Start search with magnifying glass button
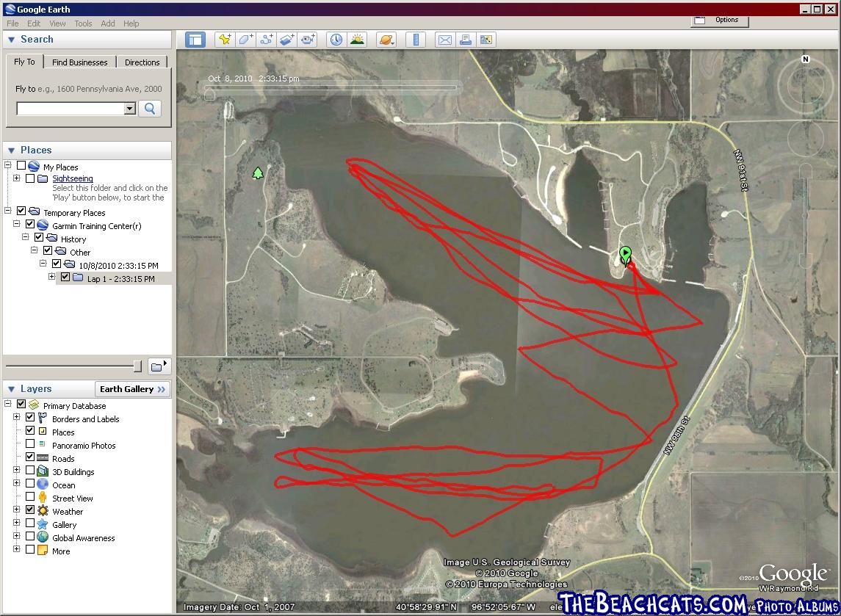 (150, 109)
